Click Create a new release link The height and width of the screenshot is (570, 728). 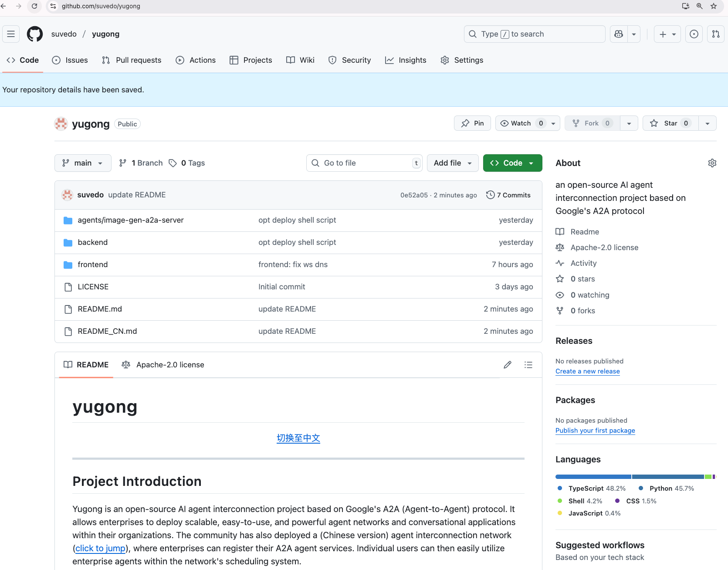pos(587,371)
